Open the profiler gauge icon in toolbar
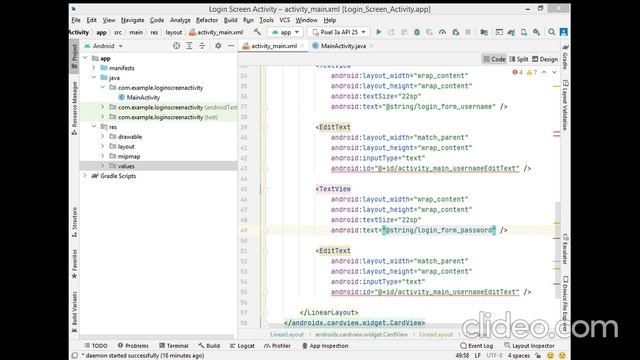640x360 pixels. pyautogui.click(x=442, y=32)
